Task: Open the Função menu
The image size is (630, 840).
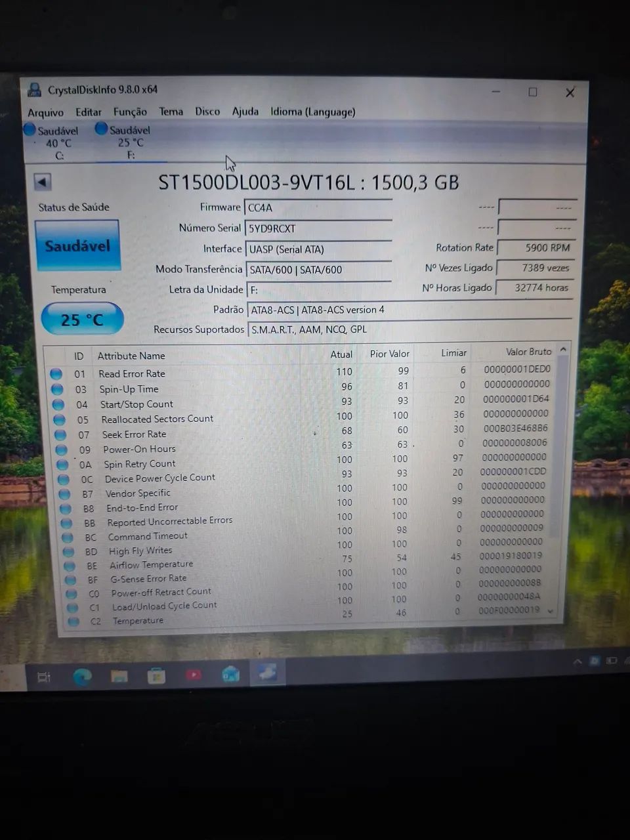Action: point(130,112)
